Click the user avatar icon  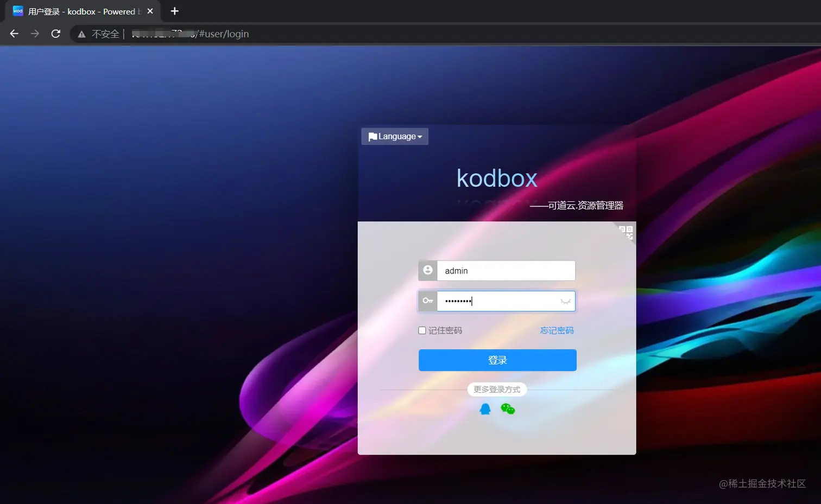428,270
